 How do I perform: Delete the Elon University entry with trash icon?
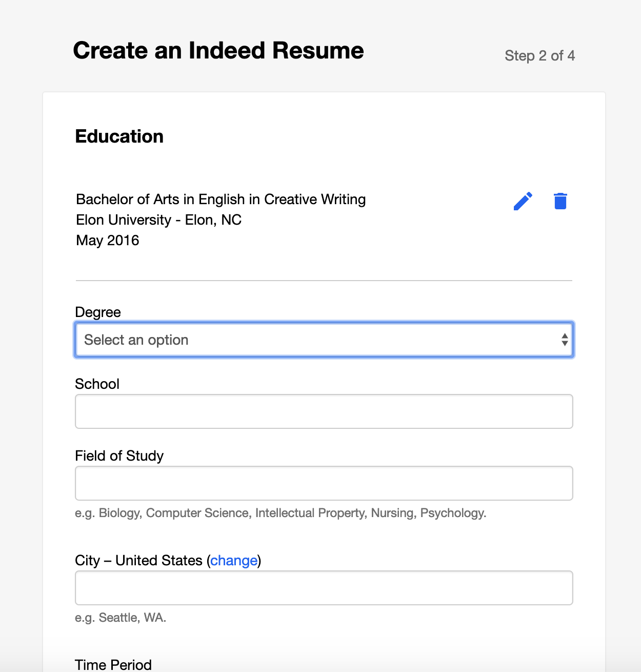pyautogui.click(x=560, y=201)
